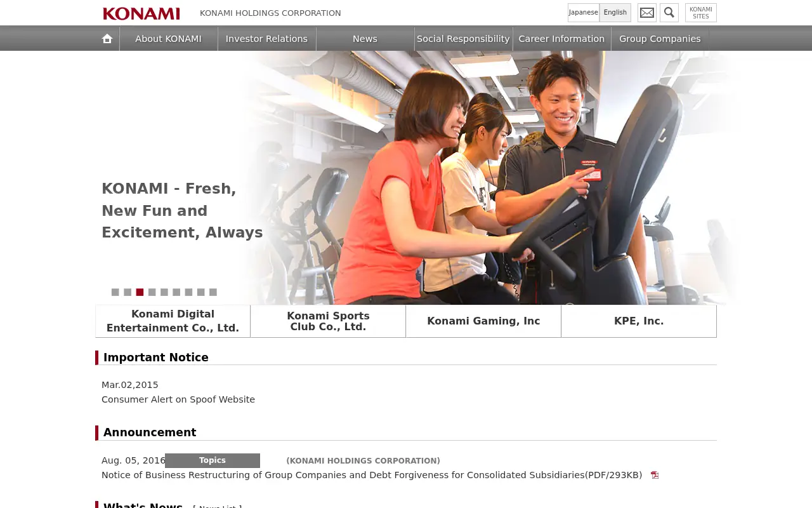Select the second carousel slide dot

pos(128,292)
